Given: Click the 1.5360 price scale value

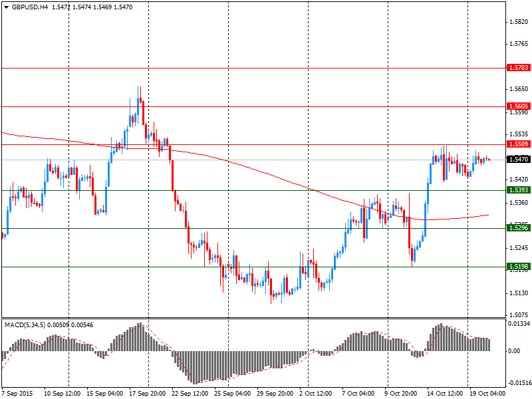Looking at the screenshot, I should 519,203.
